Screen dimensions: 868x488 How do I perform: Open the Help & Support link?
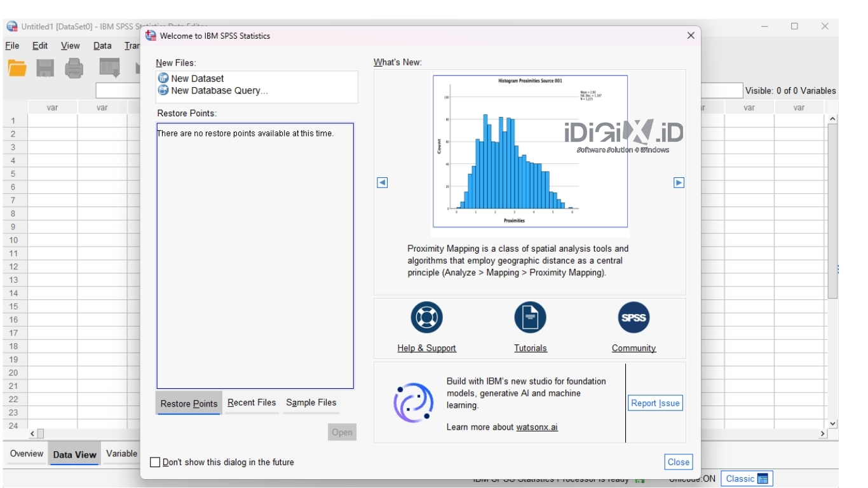(x=426, y=348)
